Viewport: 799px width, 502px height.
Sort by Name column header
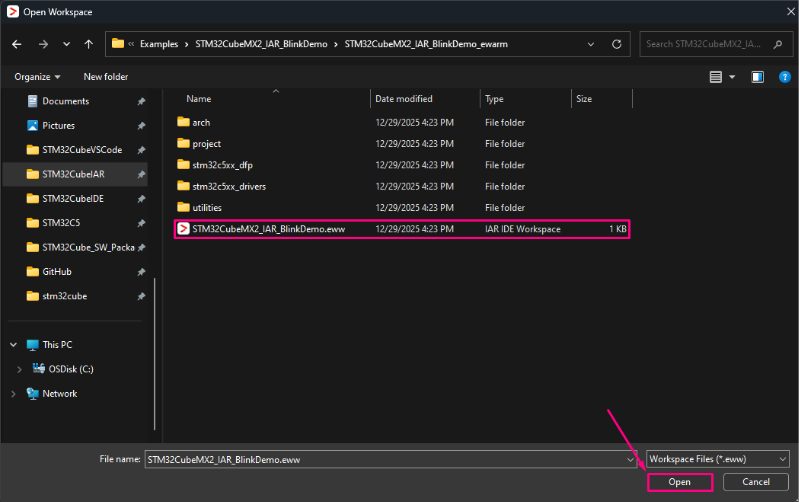[199, 99]
